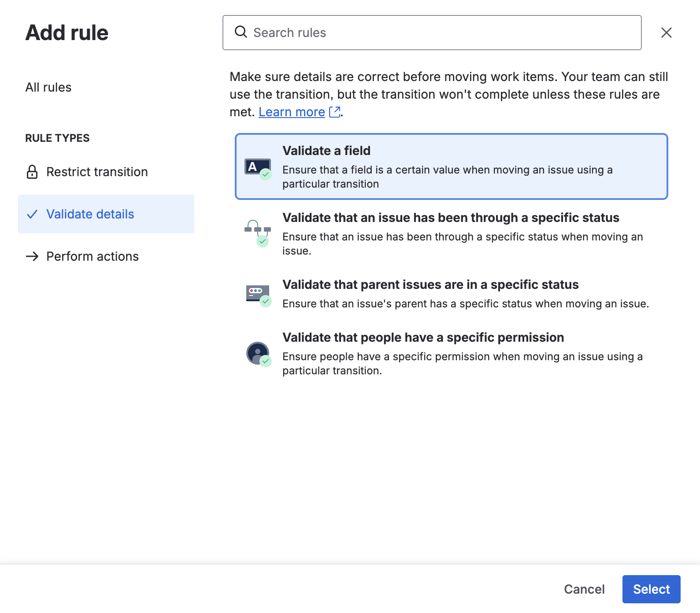Click the parent issues status rule icon

point(258,295)
